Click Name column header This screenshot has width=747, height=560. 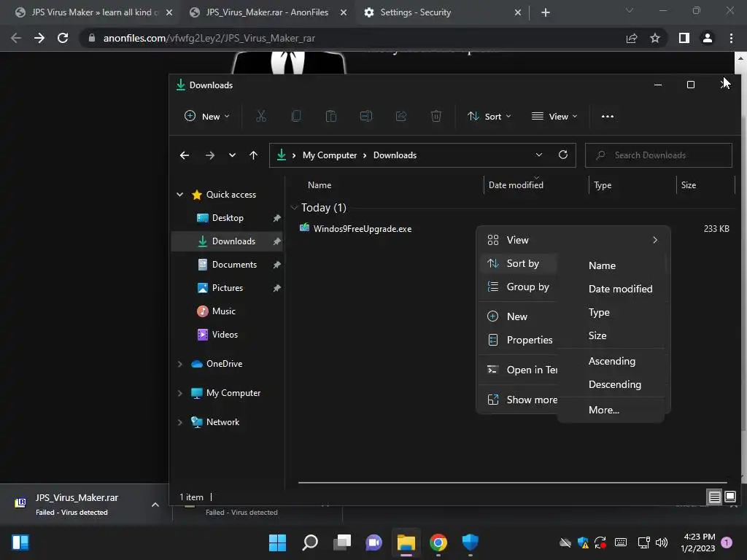pyautogui.click(x=320, y=185)
